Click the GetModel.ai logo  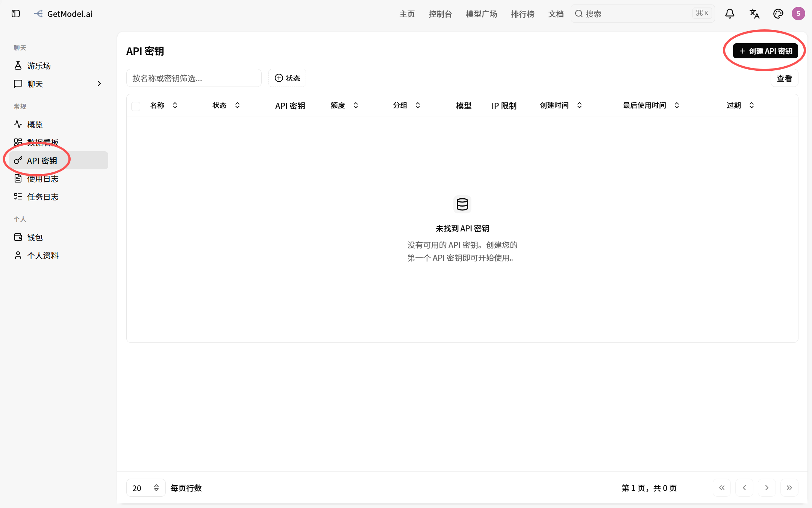(x=63, y=14)
